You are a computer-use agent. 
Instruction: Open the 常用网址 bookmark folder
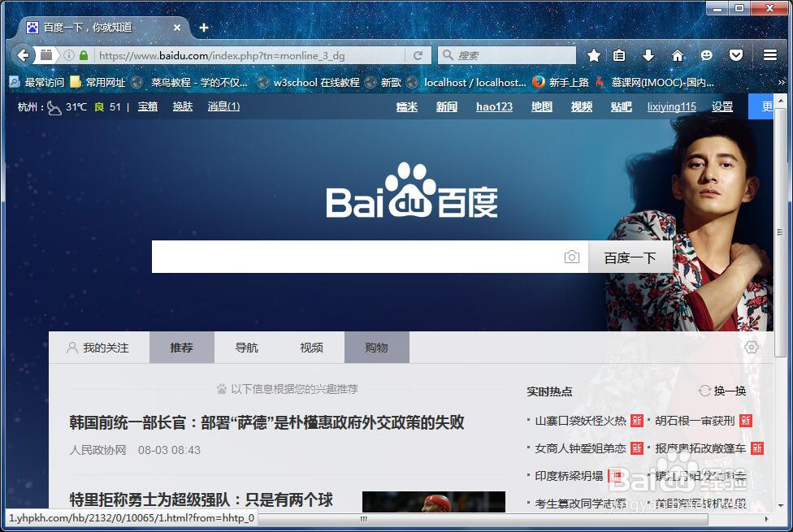(x=97, y=82)
